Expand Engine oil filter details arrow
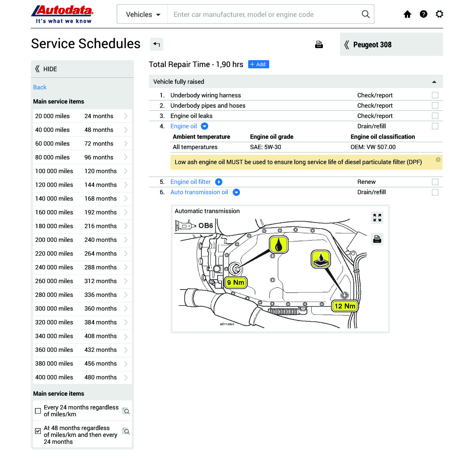Image resolution: width=474 pixels, height=476 pixels. tap(219, 182)
